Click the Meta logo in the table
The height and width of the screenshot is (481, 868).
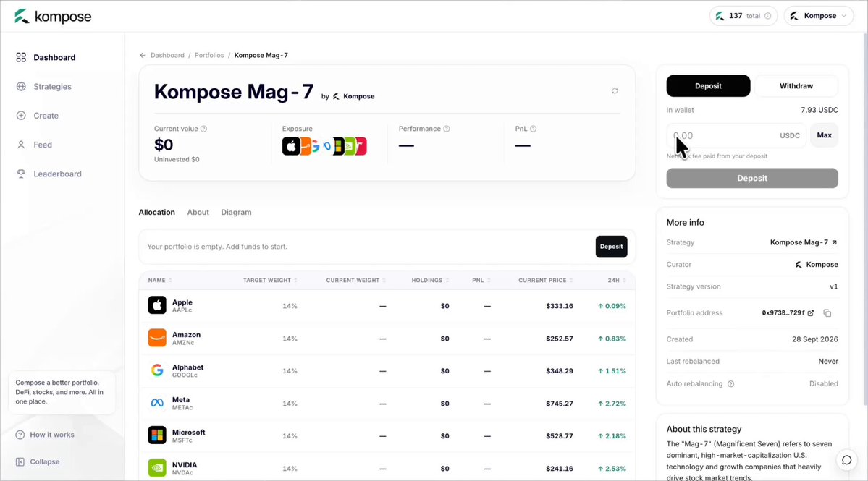157,403
